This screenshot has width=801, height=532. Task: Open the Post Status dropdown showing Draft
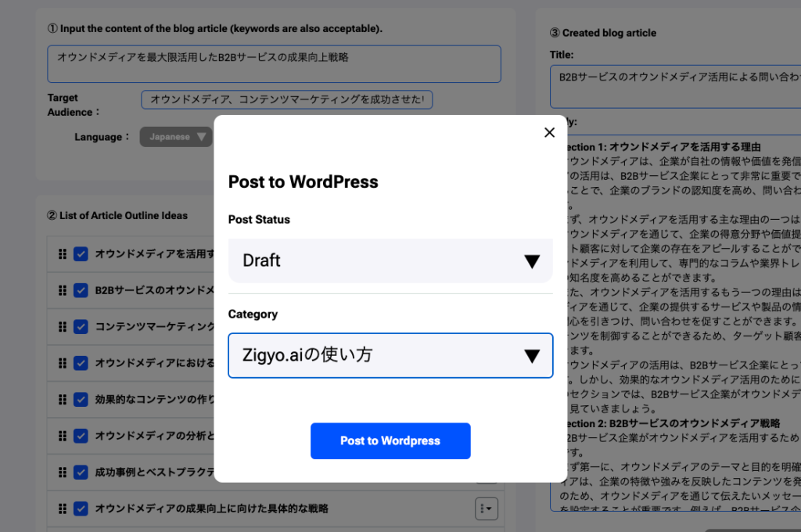(390, 261)
